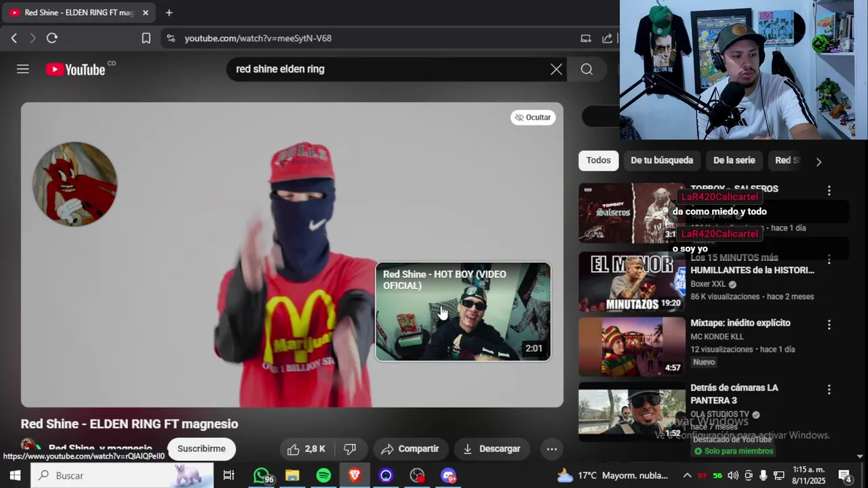Subscribe with the Suscribirme button
Screen dimensions: 868x488
click(x=201, y=449)
